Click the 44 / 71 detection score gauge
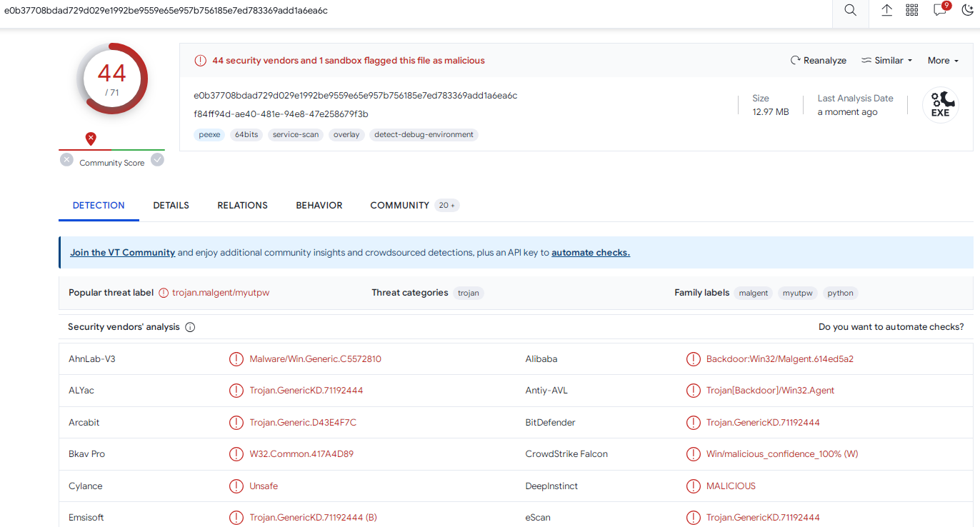Image resolution: width=980 pixels, height=527 pixels. (x=112, y=79)
